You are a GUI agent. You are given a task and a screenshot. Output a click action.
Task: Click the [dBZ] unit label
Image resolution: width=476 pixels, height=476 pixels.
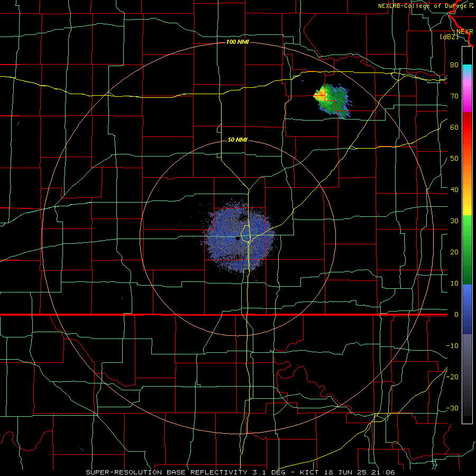(449, 36)
